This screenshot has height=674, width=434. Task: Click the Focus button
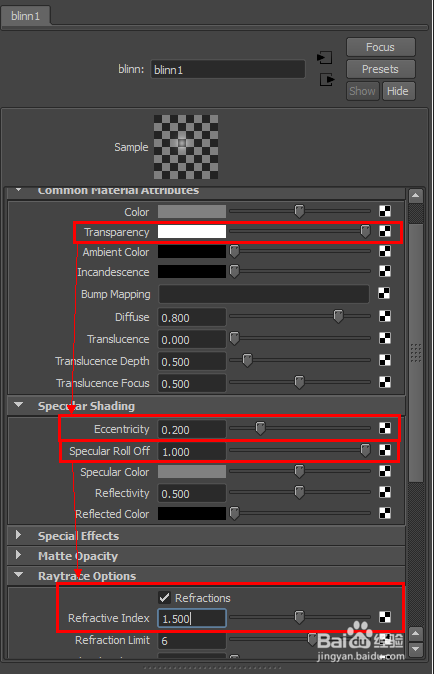(x=380, y=47)
